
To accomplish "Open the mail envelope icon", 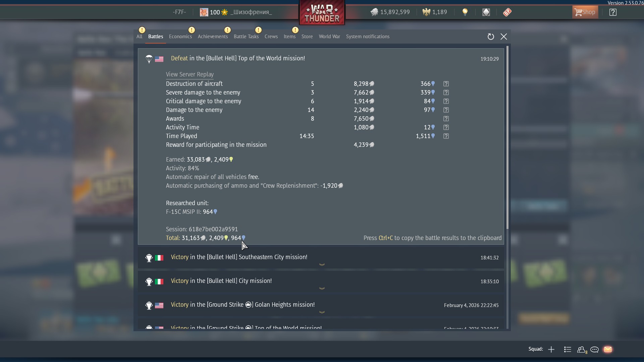I will 608,350.
